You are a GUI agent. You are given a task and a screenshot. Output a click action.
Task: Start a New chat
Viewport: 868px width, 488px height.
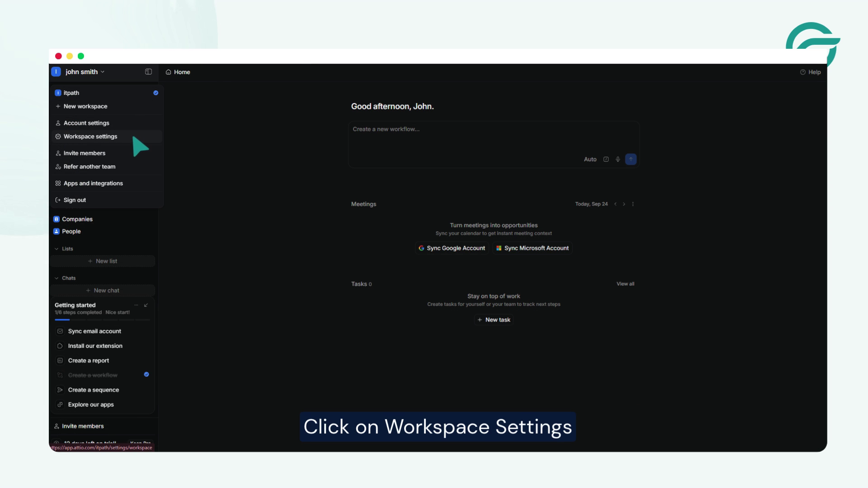tap(103, 291)
